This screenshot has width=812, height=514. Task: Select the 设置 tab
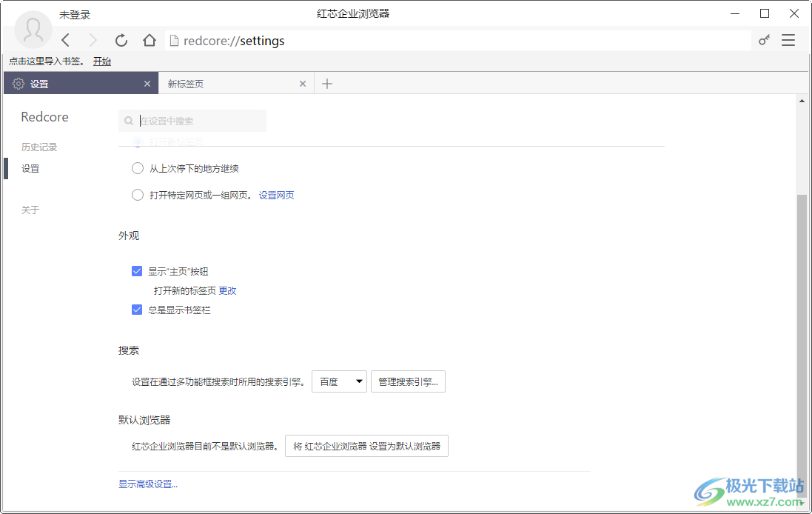click(81, 84)
